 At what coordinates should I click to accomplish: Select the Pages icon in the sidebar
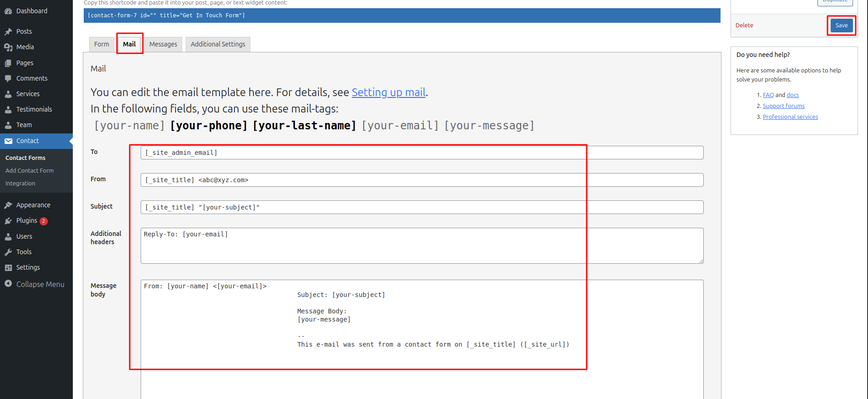[x=8, y=63]
